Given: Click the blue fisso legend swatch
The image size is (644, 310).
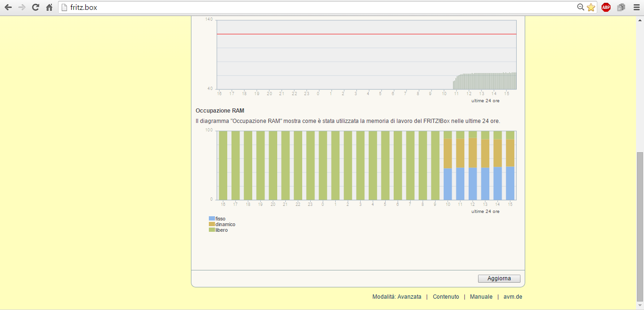Looking at the screenshot, I should click(212, 219).
